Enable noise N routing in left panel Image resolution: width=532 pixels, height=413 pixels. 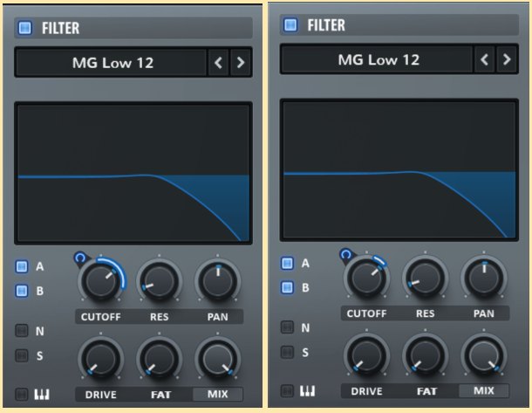(x=22, y=331)
